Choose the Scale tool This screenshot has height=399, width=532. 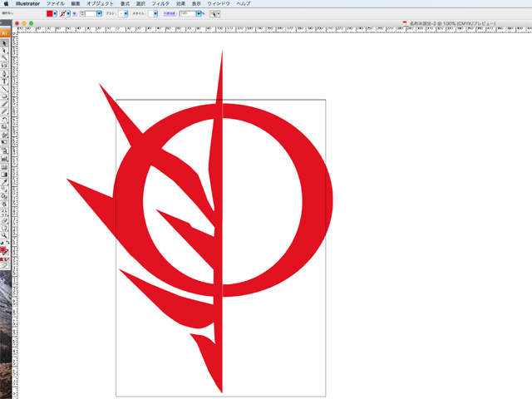click(4, 127)
